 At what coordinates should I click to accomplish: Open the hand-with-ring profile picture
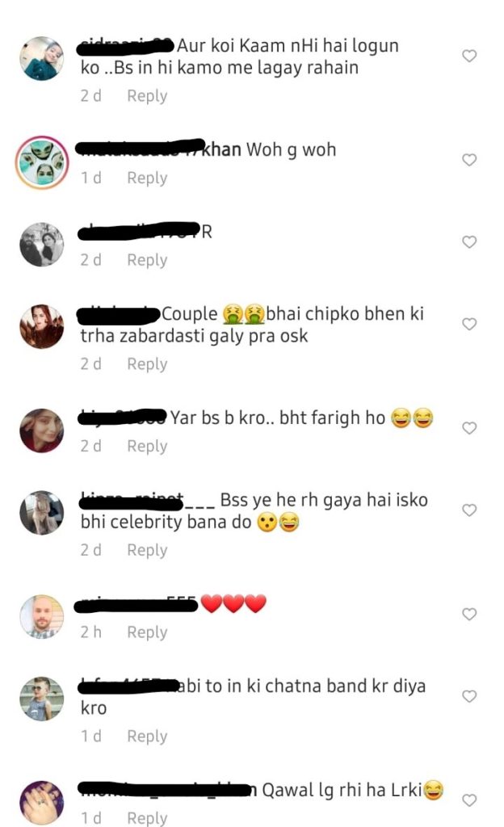tap(42, 803)
